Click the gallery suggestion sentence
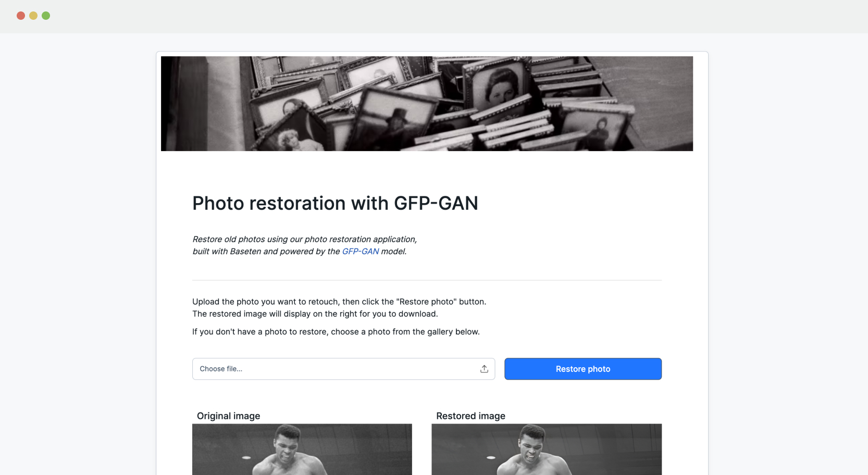 coord(336,332)
